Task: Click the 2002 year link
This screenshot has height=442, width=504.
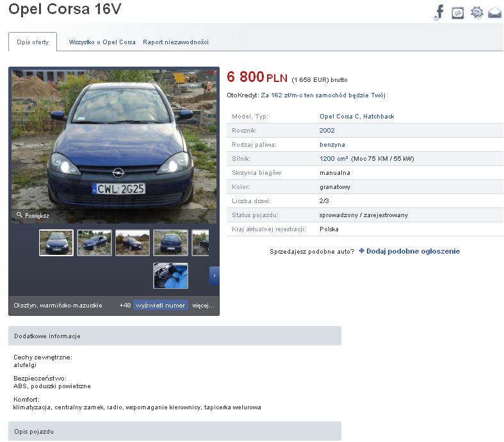Action: (x=327, y=131)
